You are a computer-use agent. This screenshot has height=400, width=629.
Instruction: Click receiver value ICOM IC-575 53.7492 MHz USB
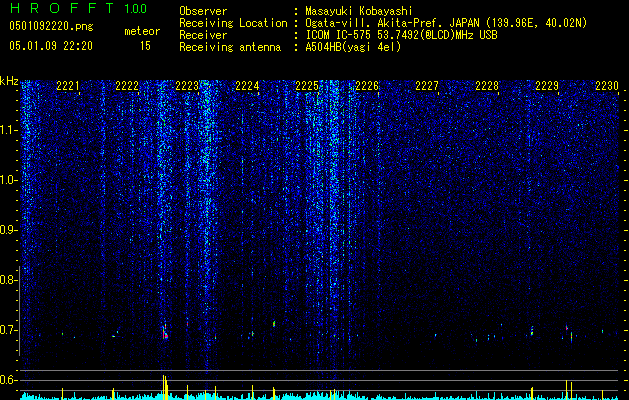pyautogui.click(x=401, y=35)
